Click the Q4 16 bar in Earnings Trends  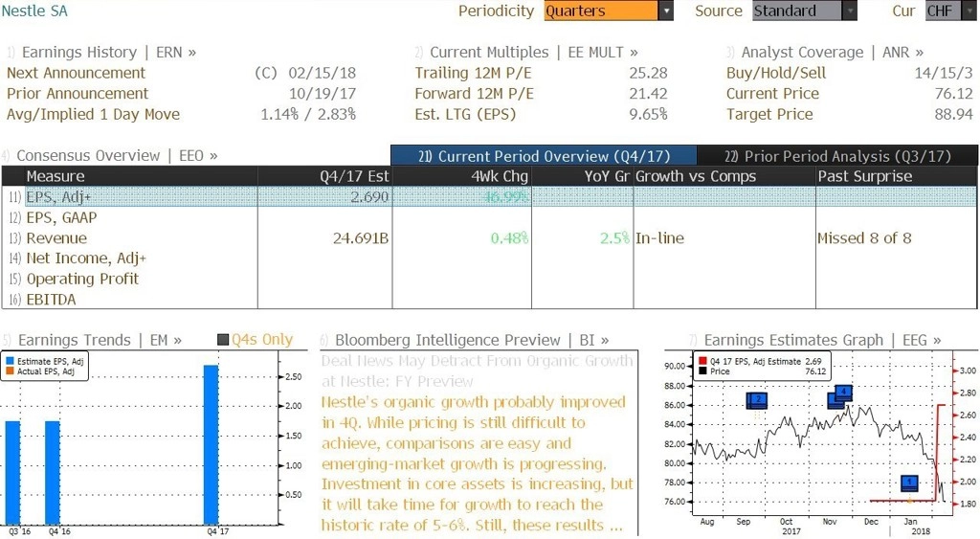[x=53, y=473]
